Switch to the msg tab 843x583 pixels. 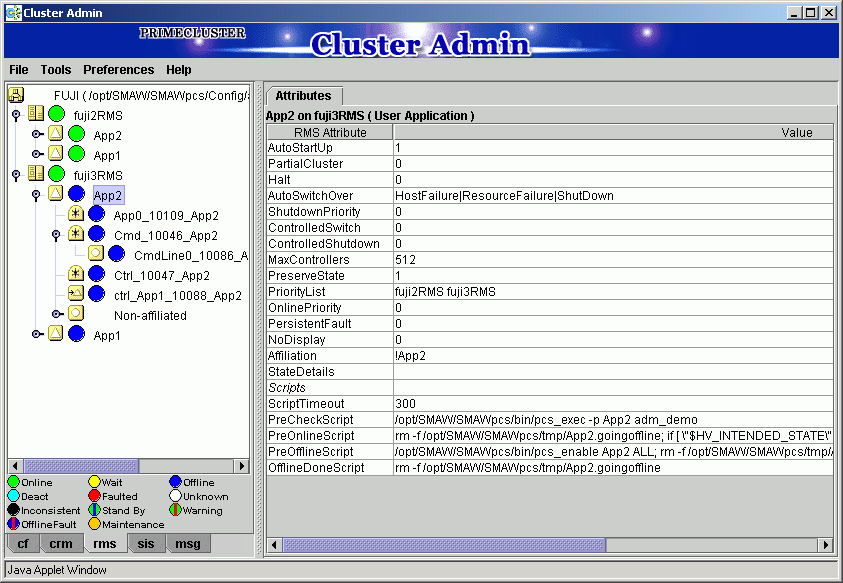[188, 544]
